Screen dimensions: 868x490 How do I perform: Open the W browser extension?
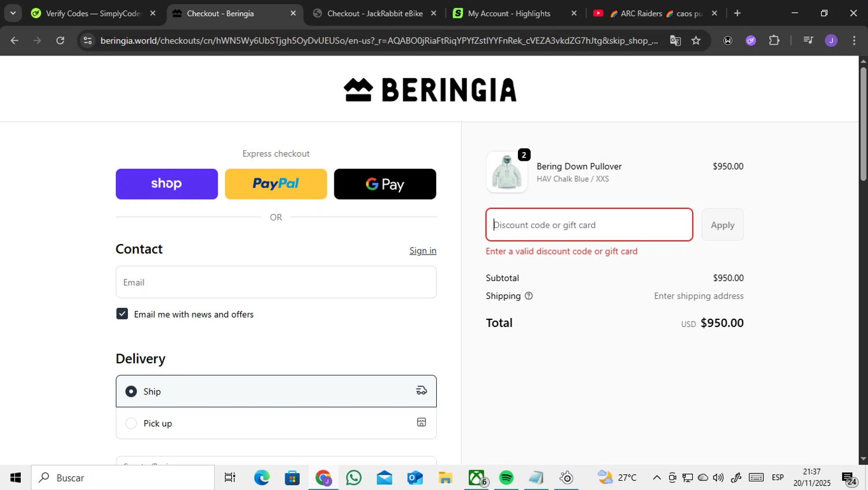(x=728, y=40)
